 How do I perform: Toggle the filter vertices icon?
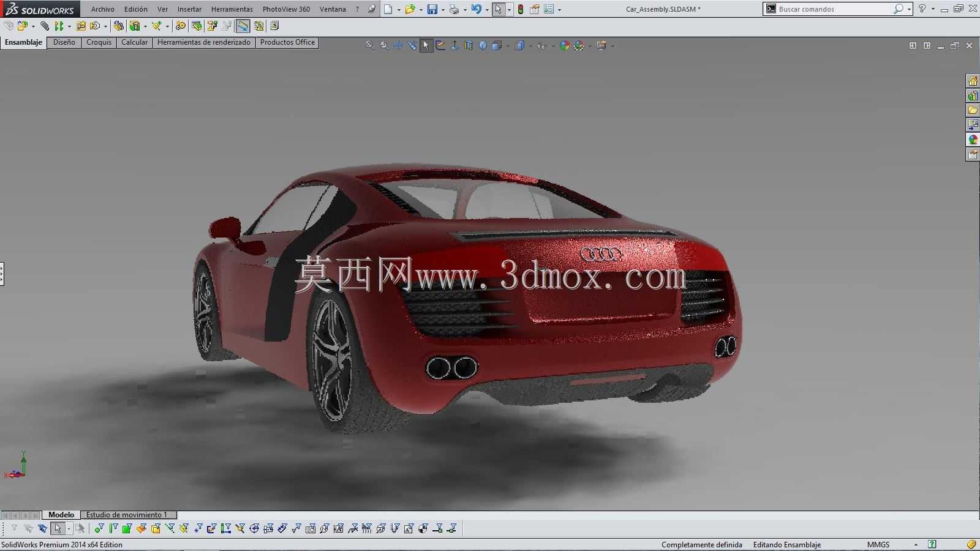point(99,528)
